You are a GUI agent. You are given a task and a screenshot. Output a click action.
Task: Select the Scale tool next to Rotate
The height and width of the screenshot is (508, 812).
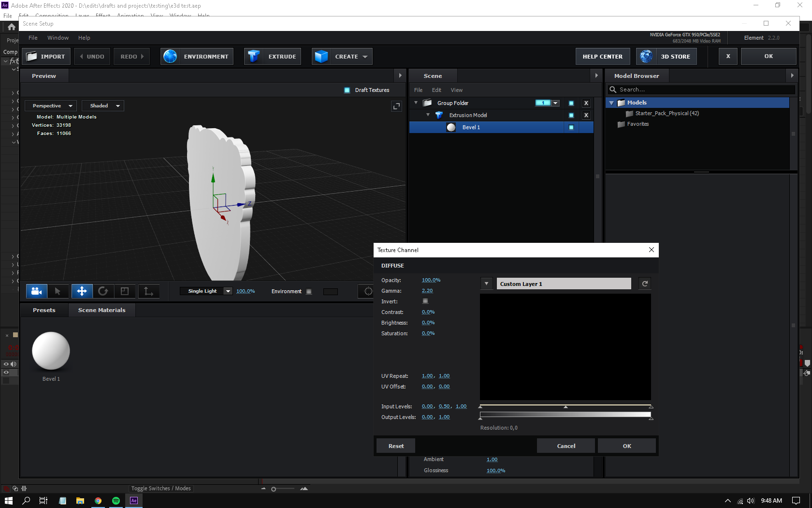click(x=125, y=291)
